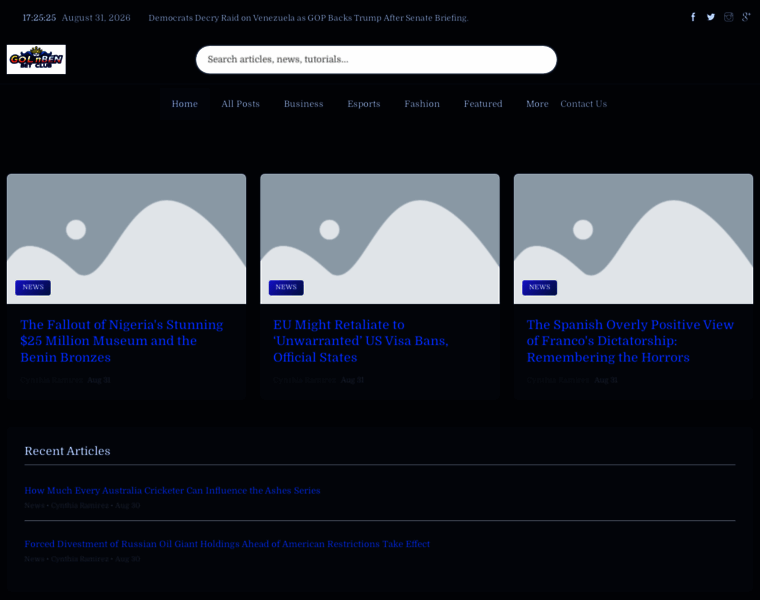This screenshot has width=760, height=600.
Task: Open the Australia Cricketer Ashes Series article
Action: (x=172, y=490)
